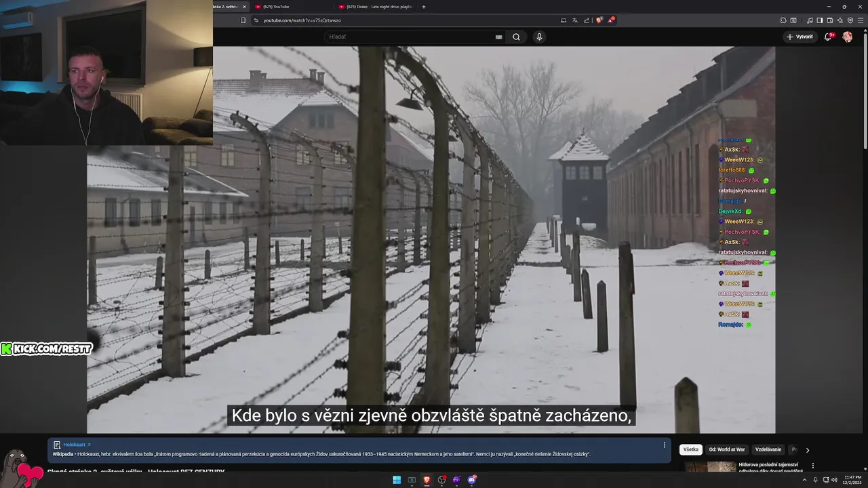Image resolution: width=868 pixels, height=488 pixels.
Task: Click the KICK.COM/RESTT channel label
Action: pos(46,348)
